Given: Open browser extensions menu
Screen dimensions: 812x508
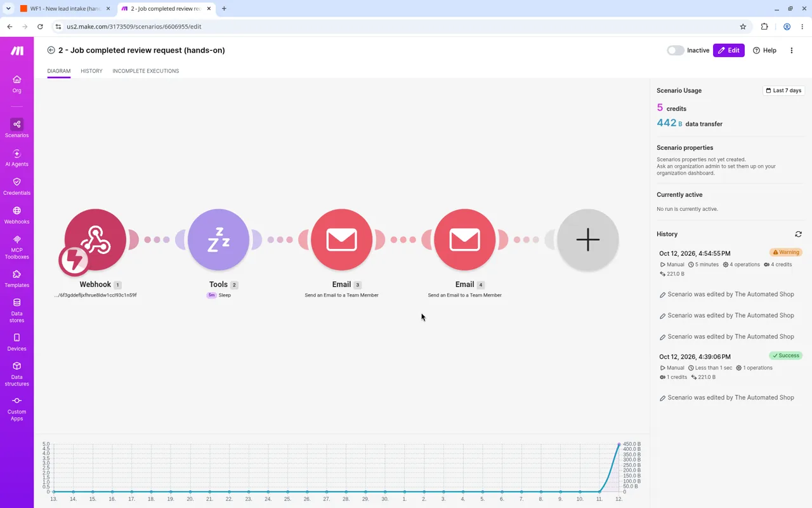Looking at the screenshot, I should coord(764,27).
